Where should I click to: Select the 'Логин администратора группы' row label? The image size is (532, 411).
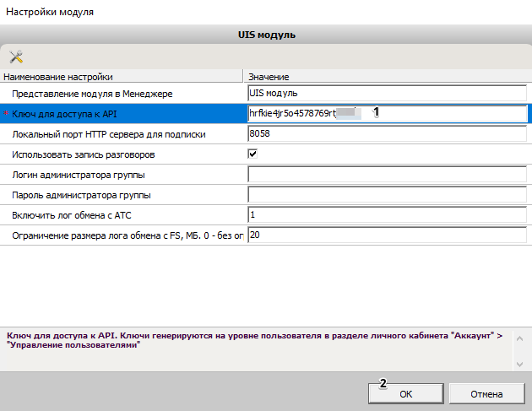[x=79, y=175]
